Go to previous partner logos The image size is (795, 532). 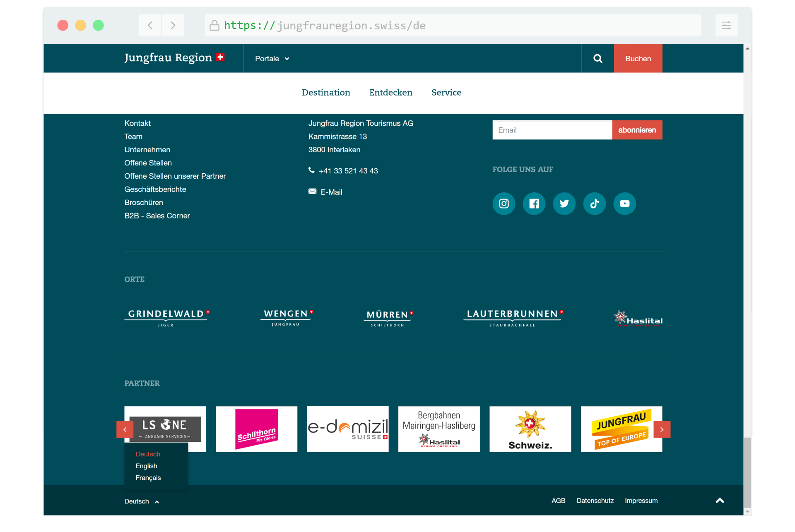[125, 429]
